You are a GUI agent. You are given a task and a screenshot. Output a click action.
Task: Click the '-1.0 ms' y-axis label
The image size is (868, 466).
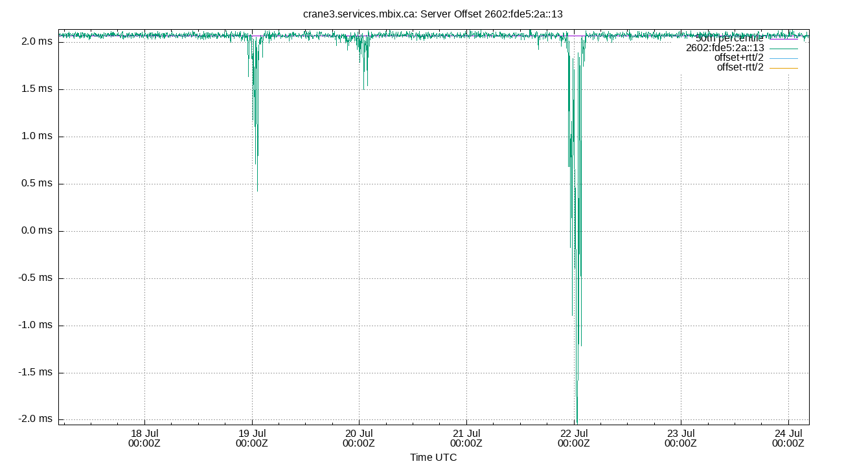(x=36, y=325)
